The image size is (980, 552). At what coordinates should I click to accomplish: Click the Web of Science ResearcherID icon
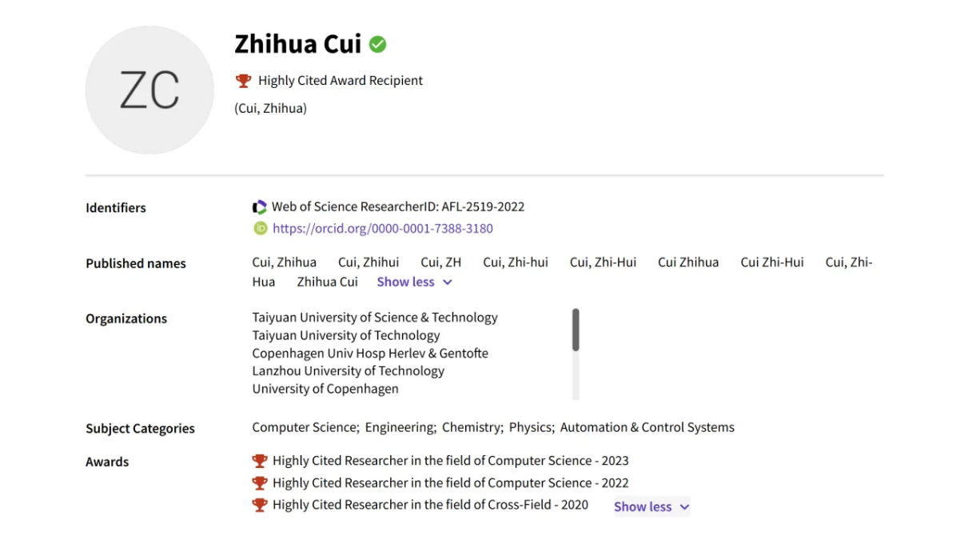260,207
